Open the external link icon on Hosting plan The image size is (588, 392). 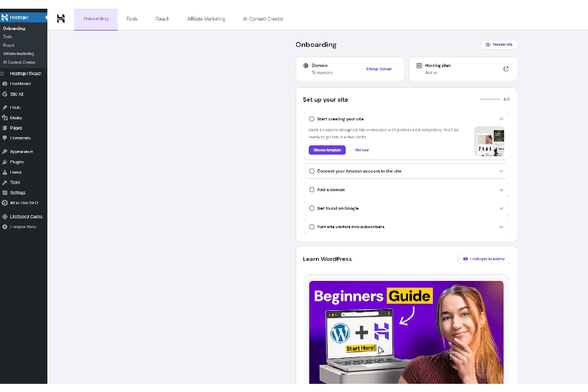tap(506, 69)
